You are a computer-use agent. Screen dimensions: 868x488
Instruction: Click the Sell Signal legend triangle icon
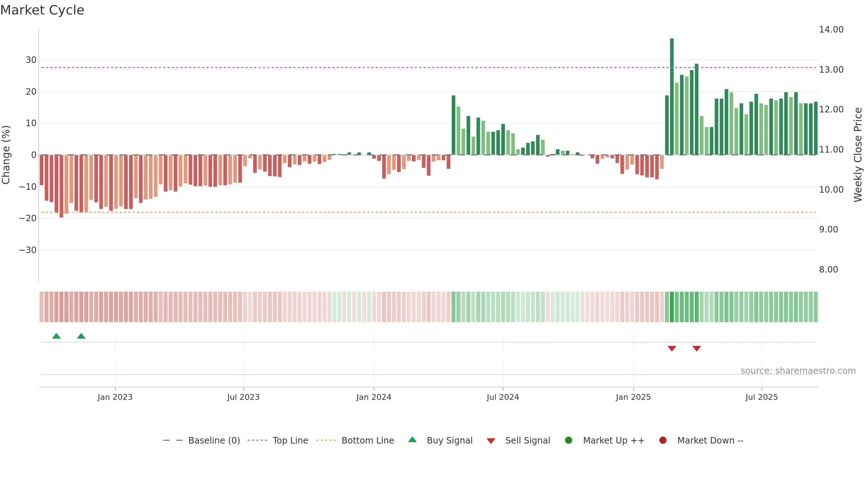point(491,441)
